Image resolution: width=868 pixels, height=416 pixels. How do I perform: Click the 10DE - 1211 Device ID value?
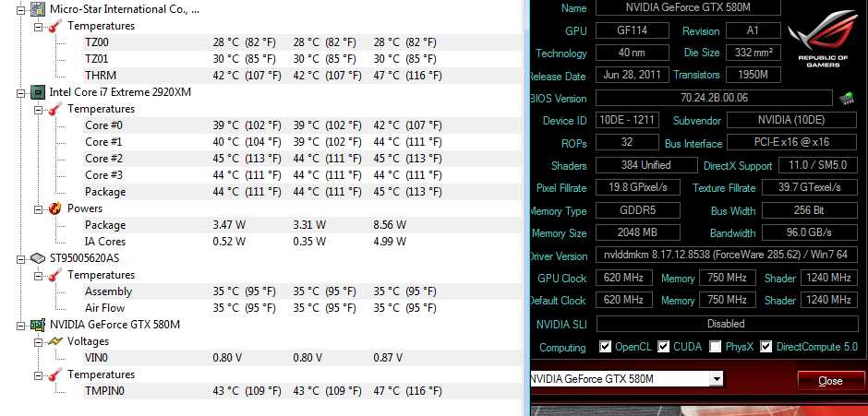[x=627, y=120]
